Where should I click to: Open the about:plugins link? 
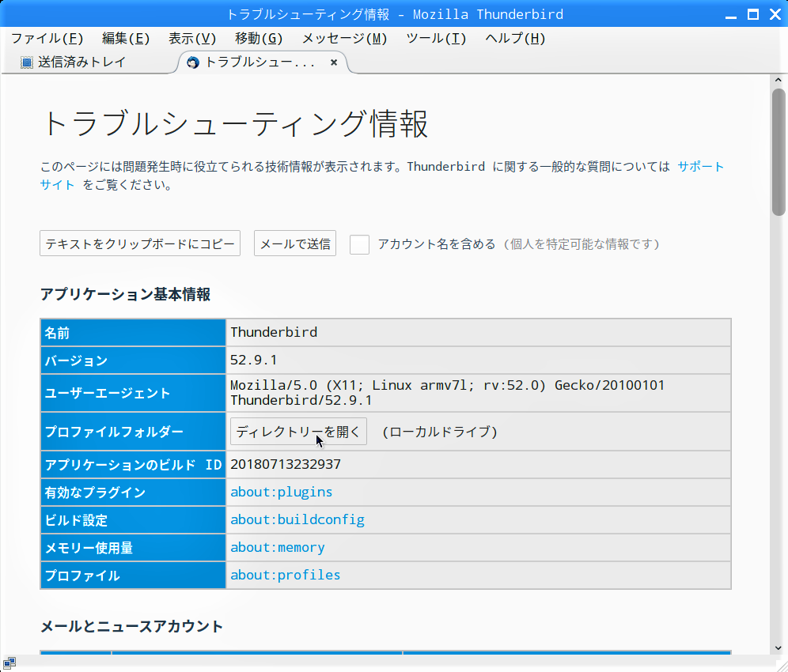point(282,492)
